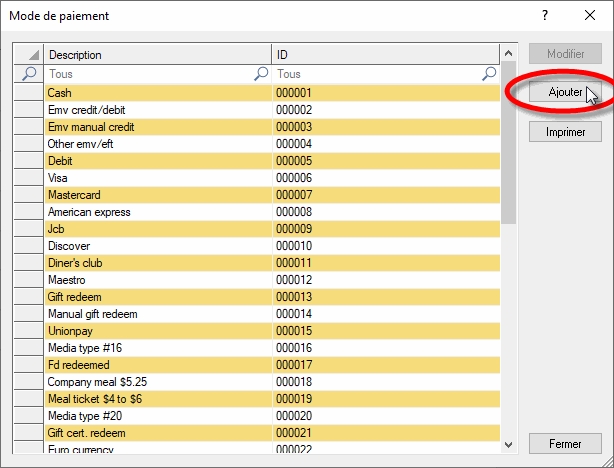Select the American express row

(x=157, y=212)
